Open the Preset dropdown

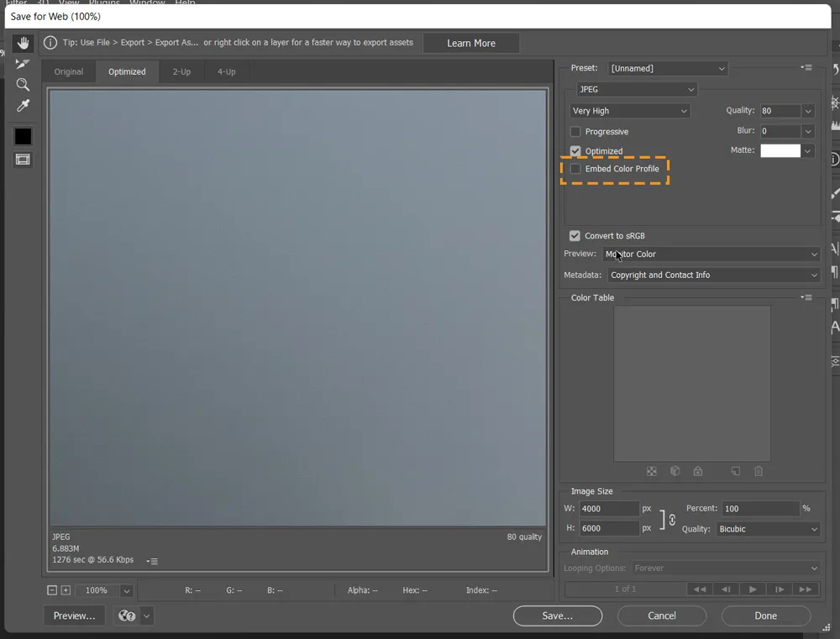pyautogui.click(x=668, y=68)
